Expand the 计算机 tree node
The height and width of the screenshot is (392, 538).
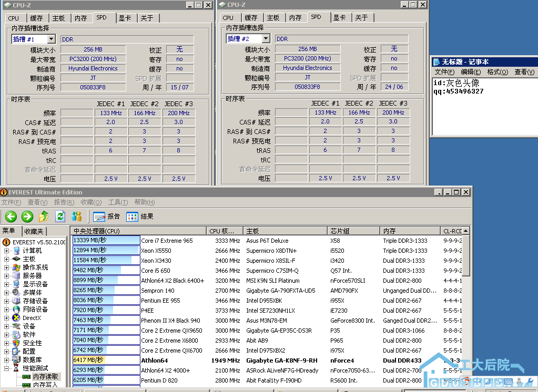[x=6, y=251]
